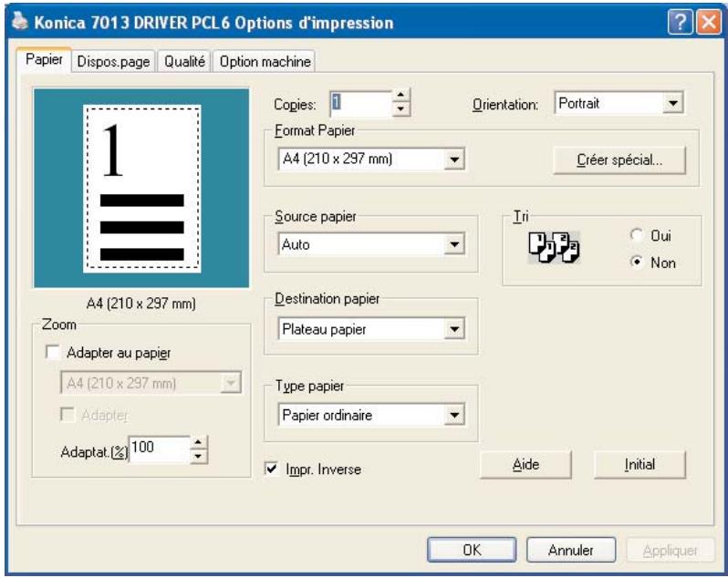
Task: Increase the Adaptat. percentage with up arrow
Action: click(199, 442)
